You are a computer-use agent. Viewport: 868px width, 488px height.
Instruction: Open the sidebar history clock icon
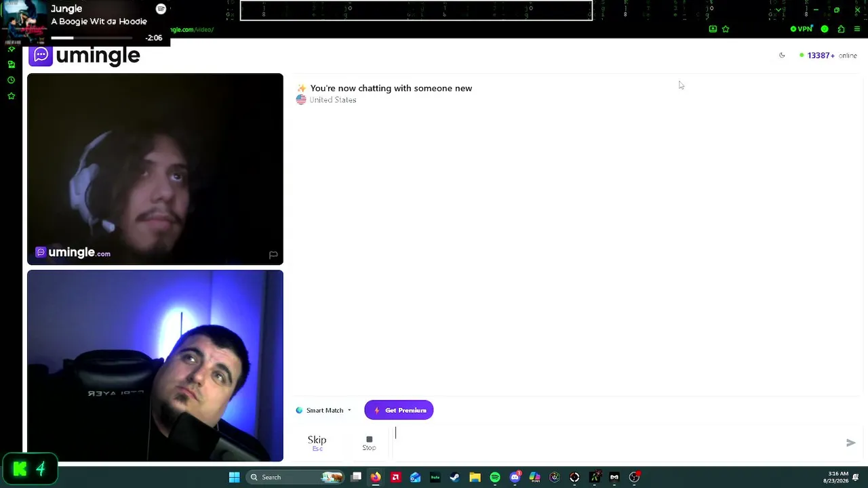[x=11, y=80]
